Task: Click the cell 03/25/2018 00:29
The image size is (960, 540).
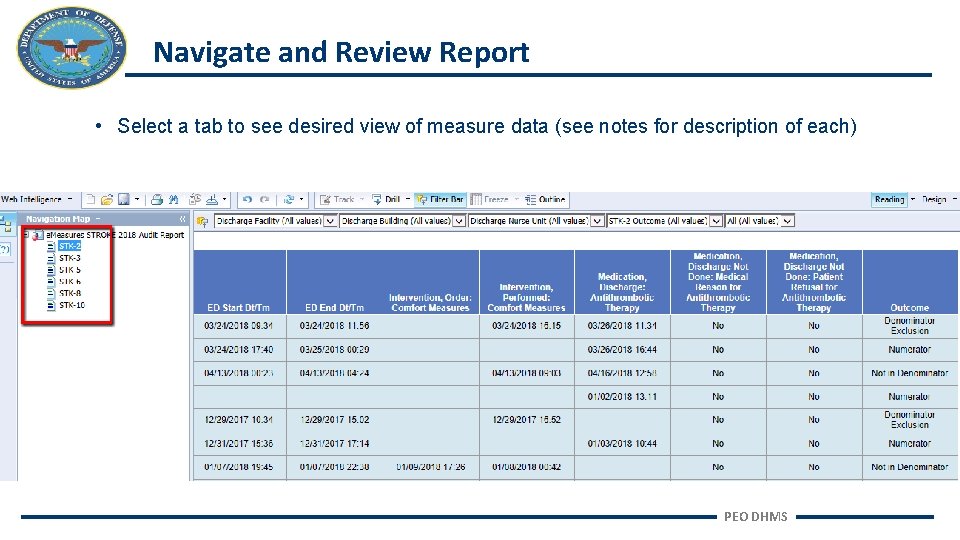Action: 334,350
